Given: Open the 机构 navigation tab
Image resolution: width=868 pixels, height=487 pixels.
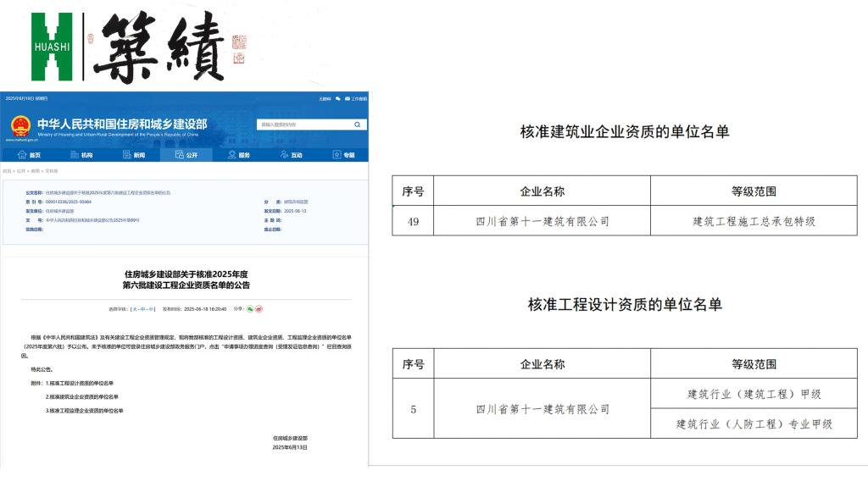Looking at the screenshot, I should (81, 155).
